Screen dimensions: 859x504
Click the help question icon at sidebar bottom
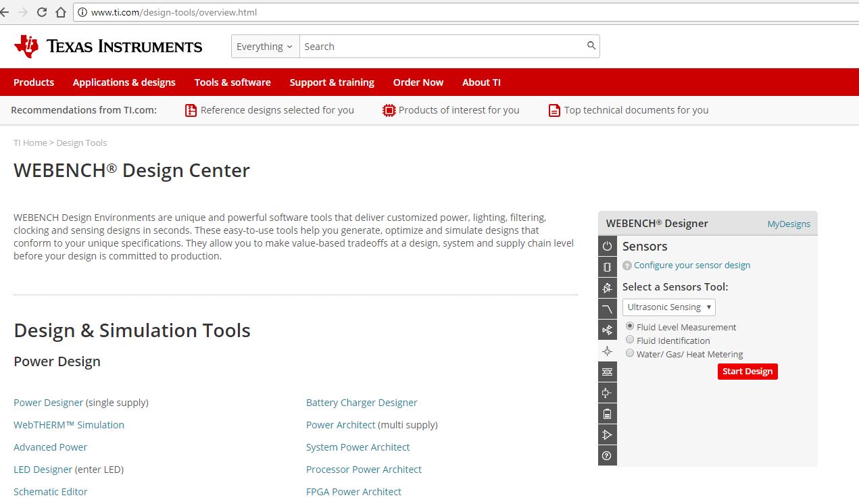pyautogui.click(x=607, y=456)
